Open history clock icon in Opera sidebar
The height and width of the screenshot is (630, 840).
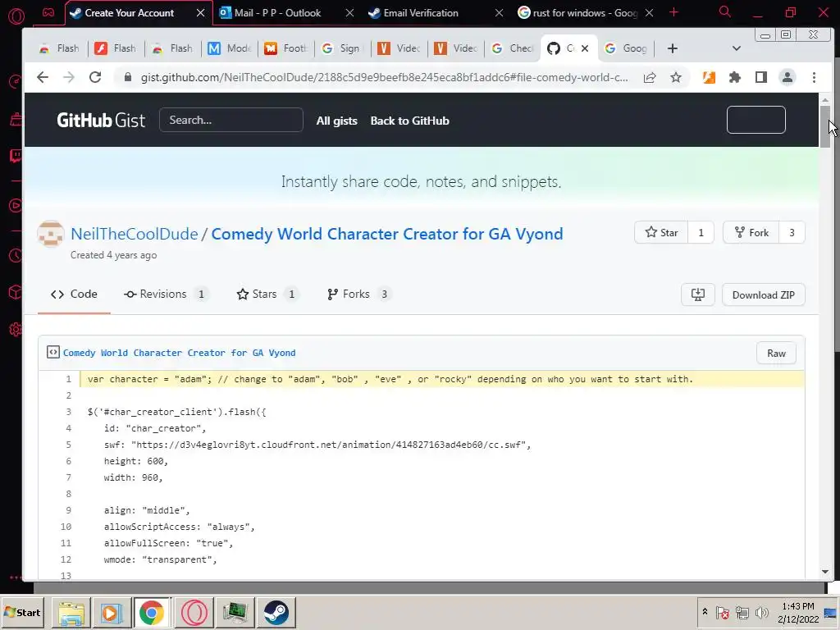point(16,256)
